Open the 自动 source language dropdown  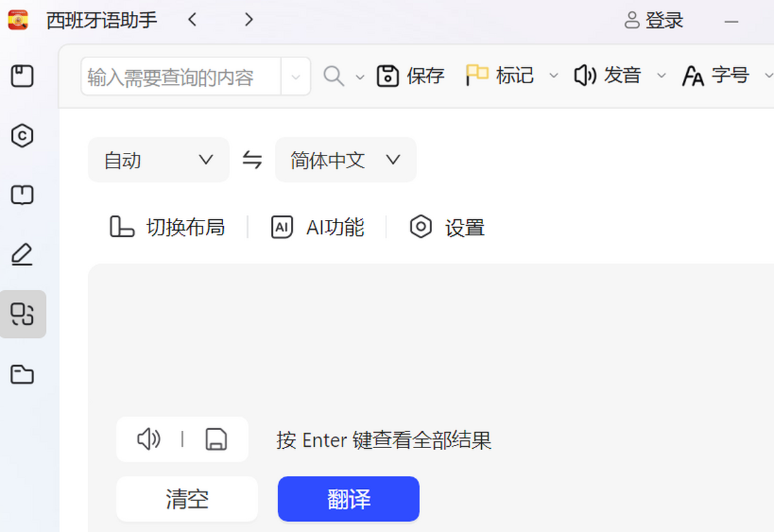158,160
